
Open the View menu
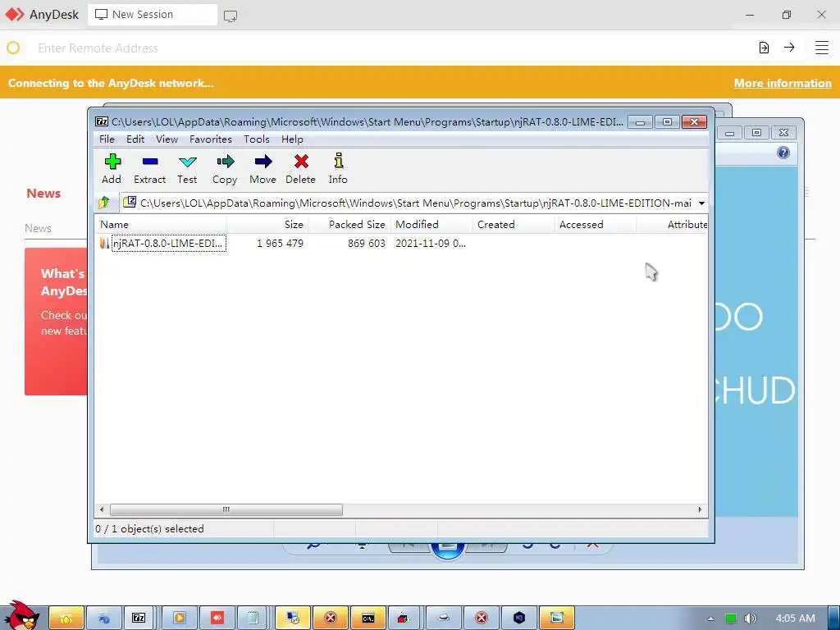point(167,139)
